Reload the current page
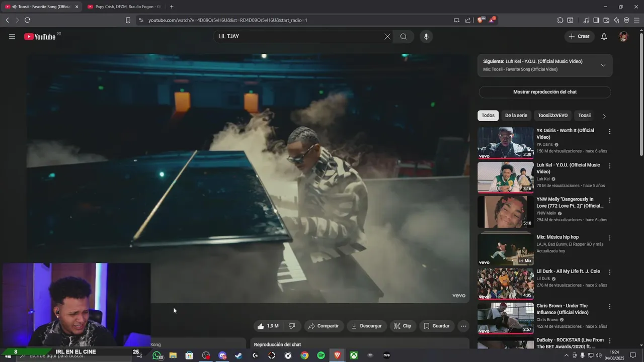Screen dimensions: 644x362 coord(27,20)
